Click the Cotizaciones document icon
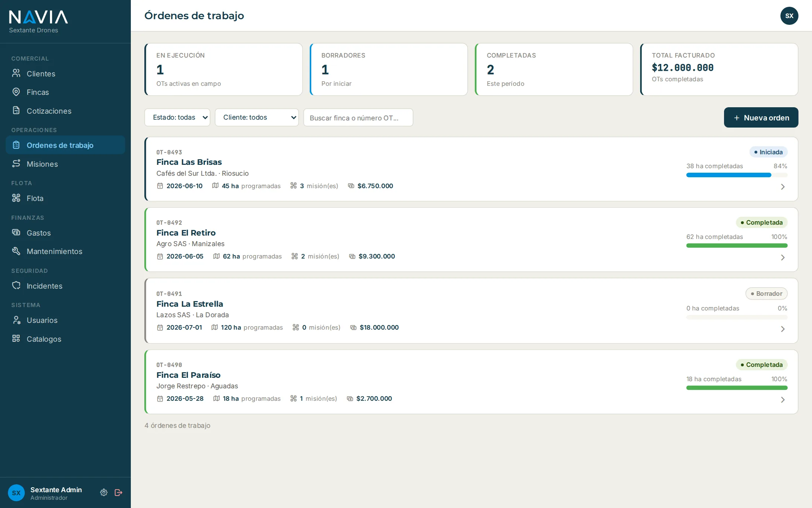812x508 pixels. [16, 111]
